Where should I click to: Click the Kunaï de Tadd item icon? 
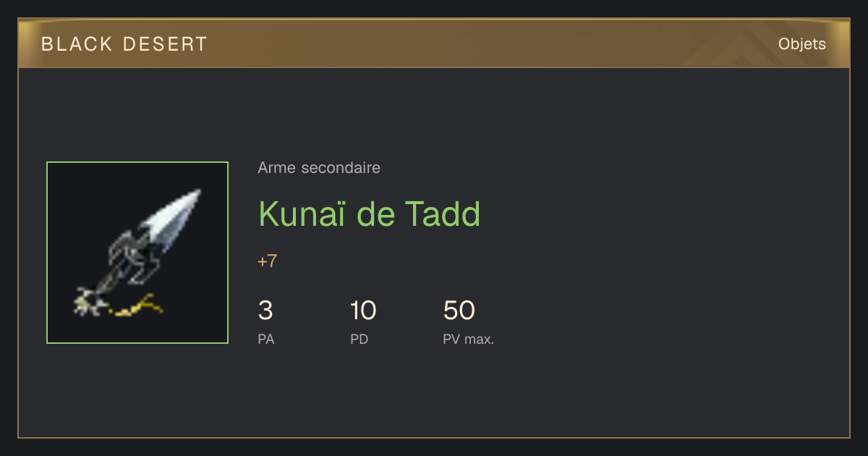(137, 253)
